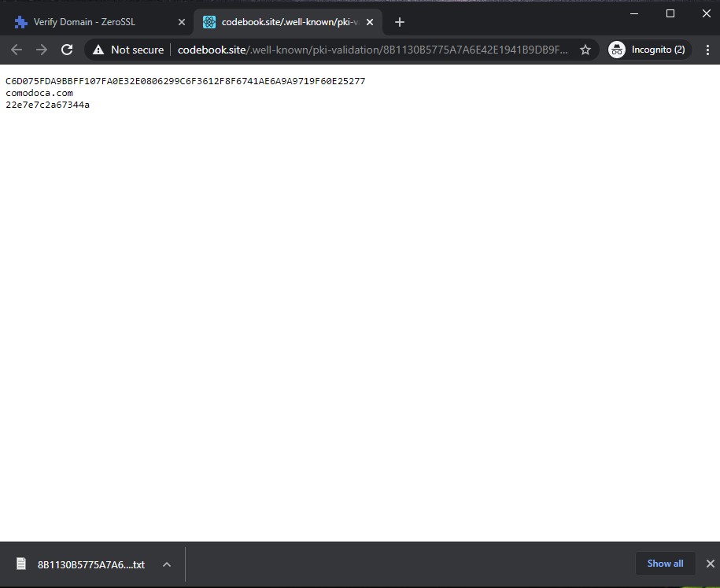The image size is (720, 588).
Task: Click the ZeroSSL puzzle-piece favicon
Action: tap(21, 22)
